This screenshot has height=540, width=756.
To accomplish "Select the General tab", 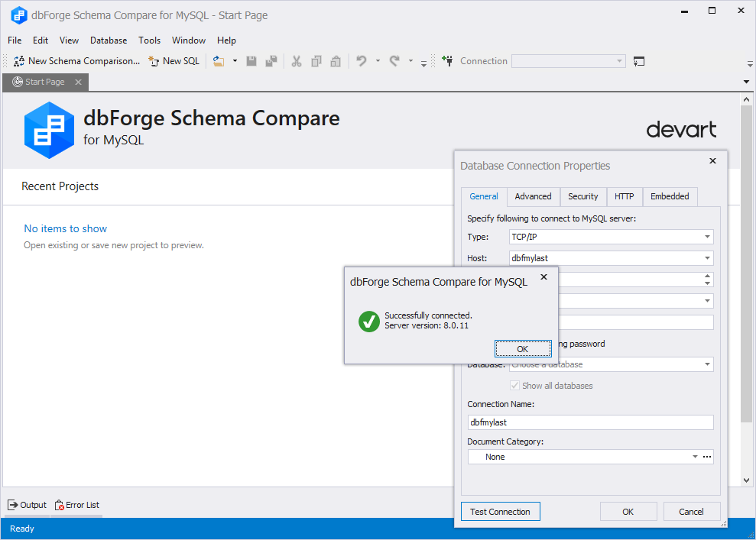I will click(x=484, y=196).
